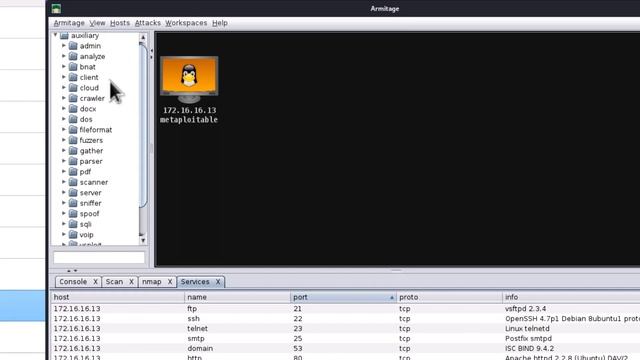Screen dimensions: 640x360
Task: Click the crawler folder icon
Action: click(73, 98)
